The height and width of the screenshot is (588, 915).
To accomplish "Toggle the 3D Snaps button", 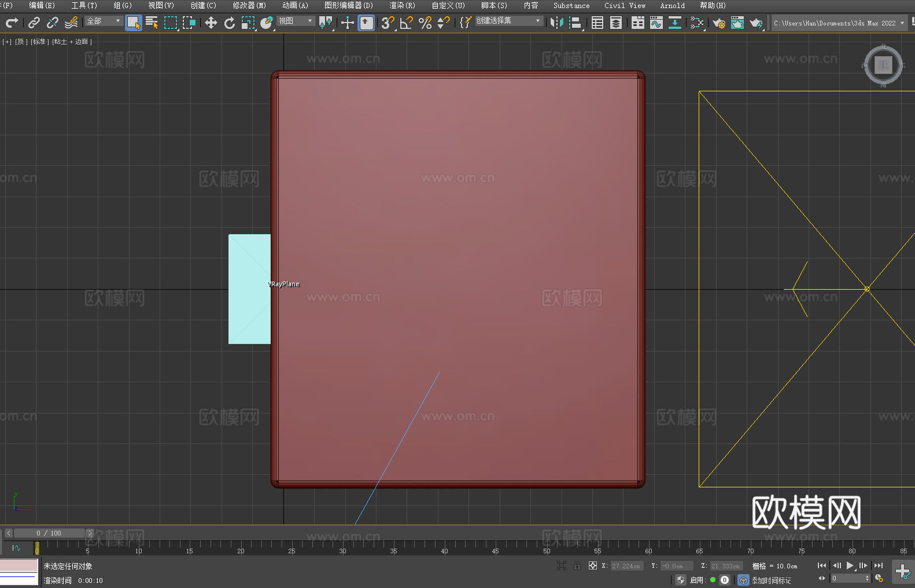I will tap(388, 23).
